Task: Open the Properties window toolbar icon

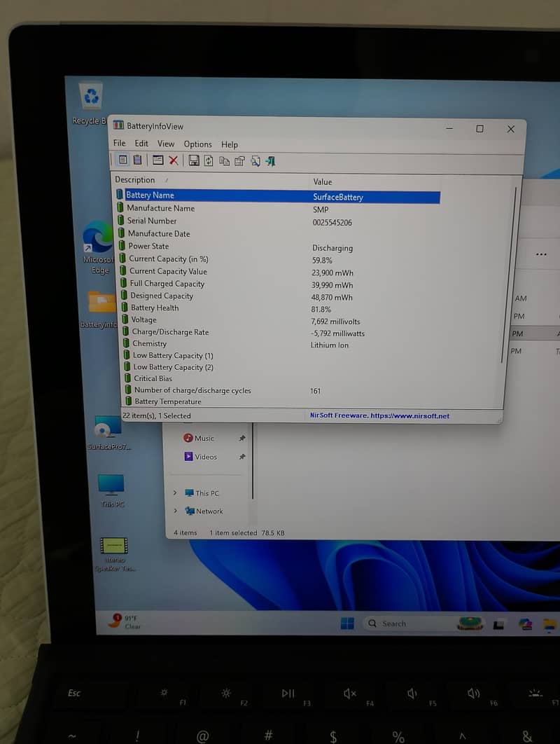Action: pos(158,160)
